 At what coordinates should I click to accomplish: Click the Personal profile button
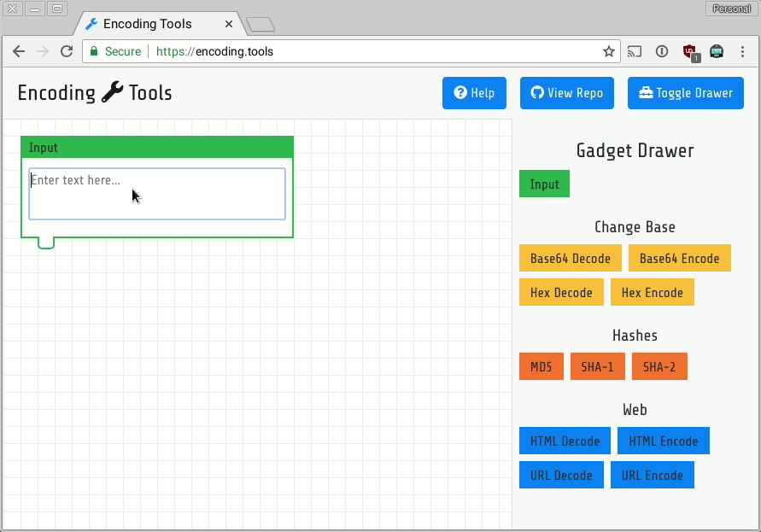pos(731,9)
